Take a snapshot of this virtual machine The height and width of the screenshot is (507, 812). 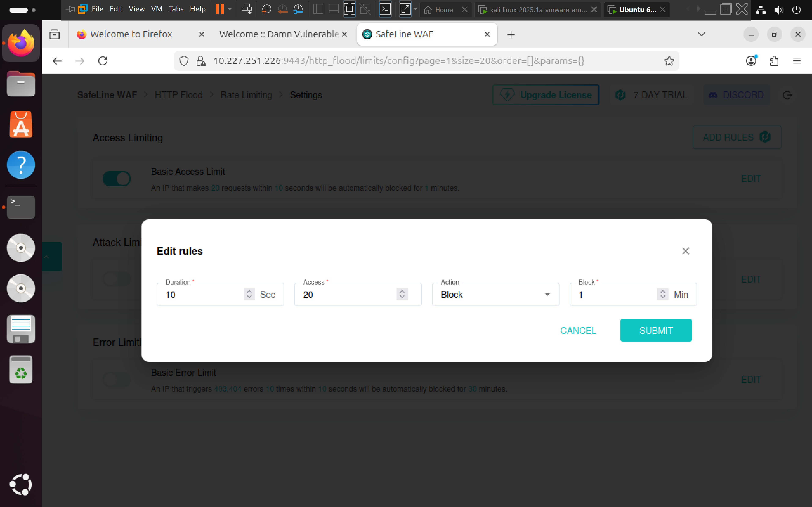point(266,9)
